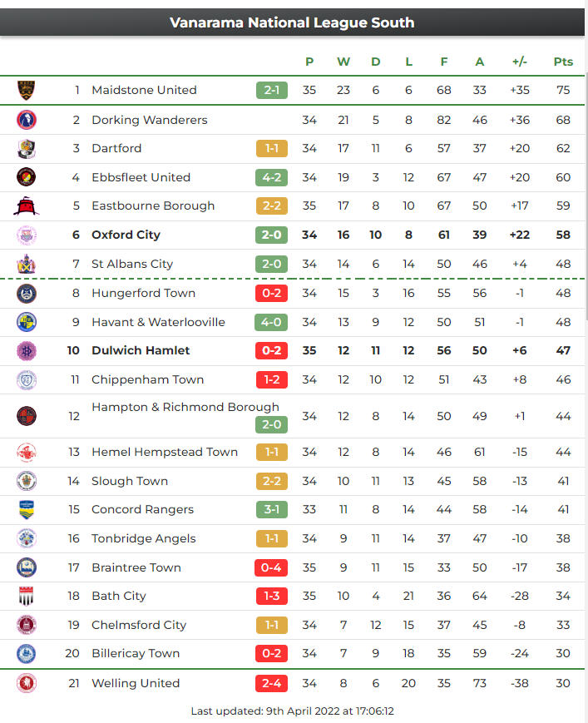Click the Bath City striped crest
Screen dimensions: 588x723
(x=27, y=596)
